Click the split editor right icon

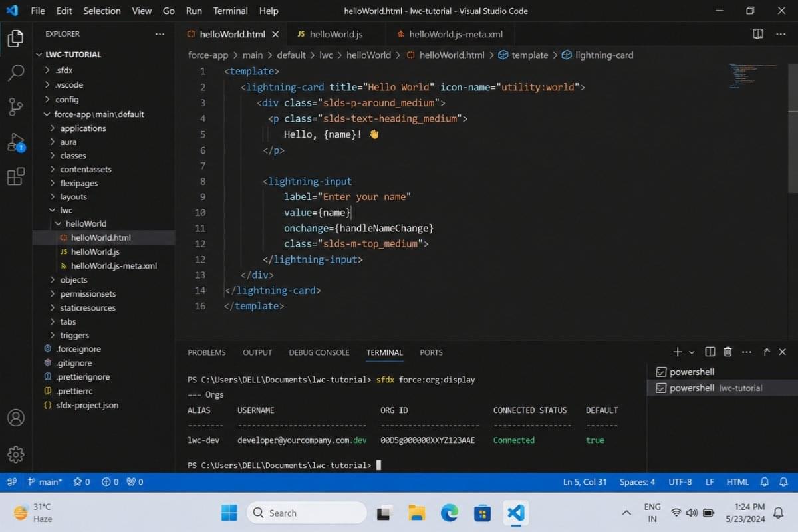757,34
